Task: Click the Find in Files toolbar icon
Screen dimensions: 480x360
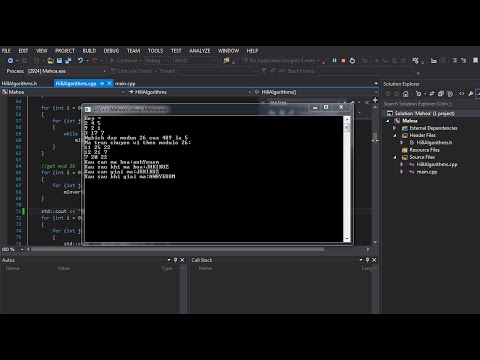Action: pyautogui.click(x=227, y=60)
